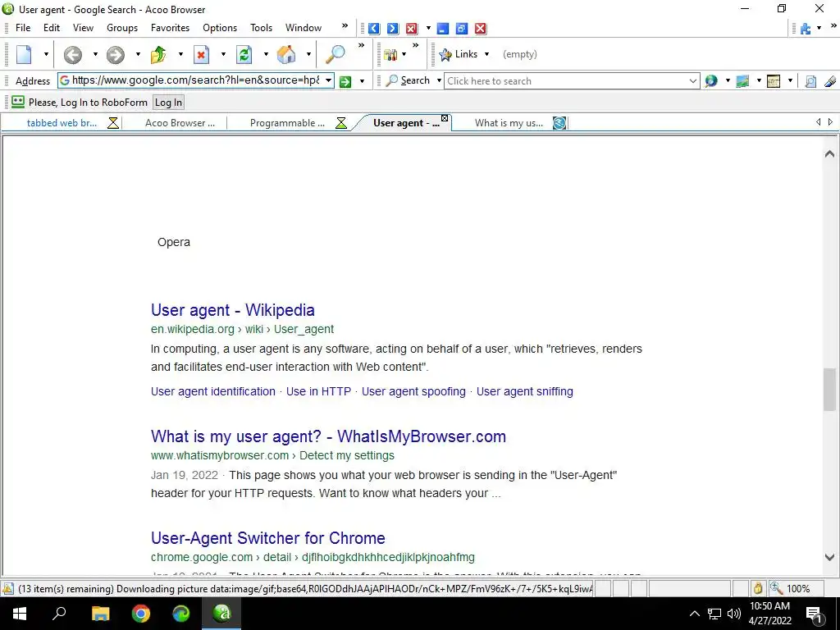Click the lock security icon in status bar

757,588
